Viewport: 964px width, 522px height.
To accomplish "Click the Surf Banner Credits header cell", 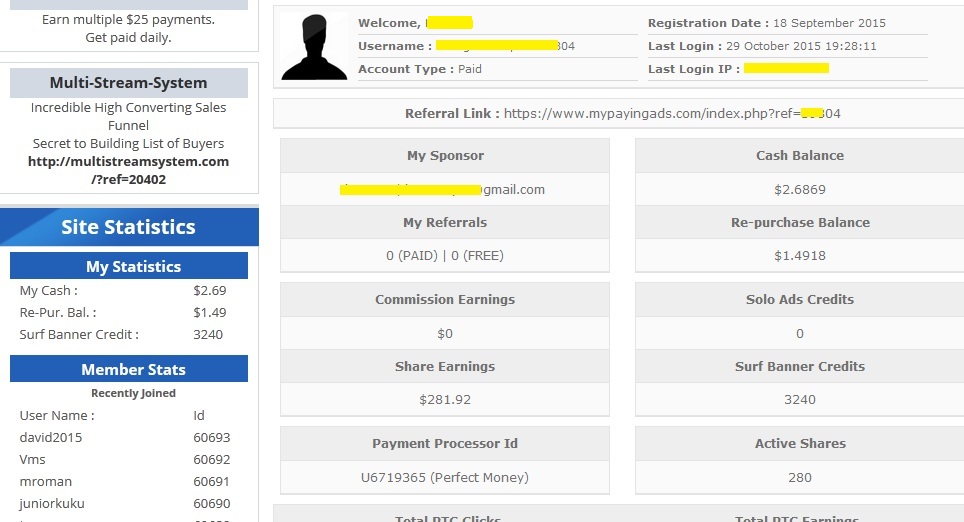I will pos(800,366).
